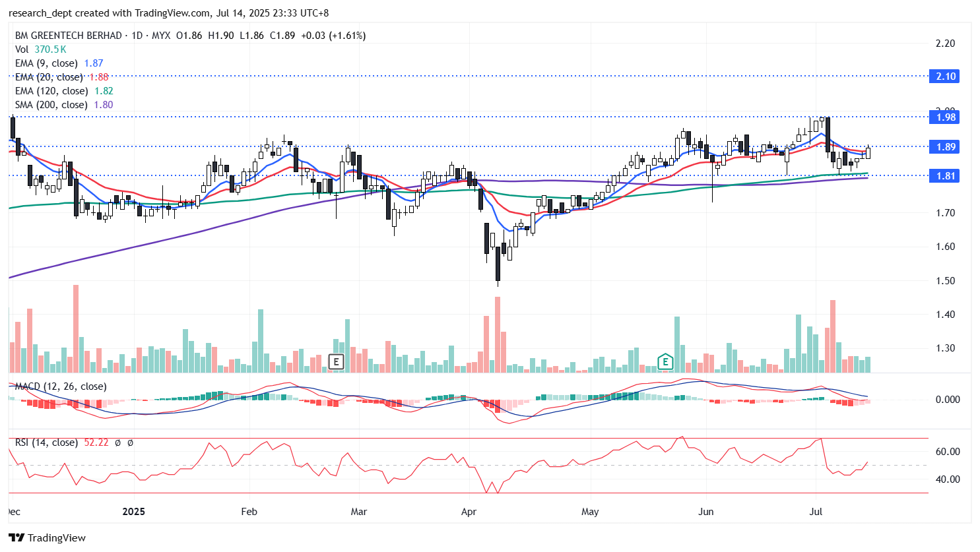The image size is (980, 552).
Task: Click the 2025 label on time axis
Action: click(134, 512)
